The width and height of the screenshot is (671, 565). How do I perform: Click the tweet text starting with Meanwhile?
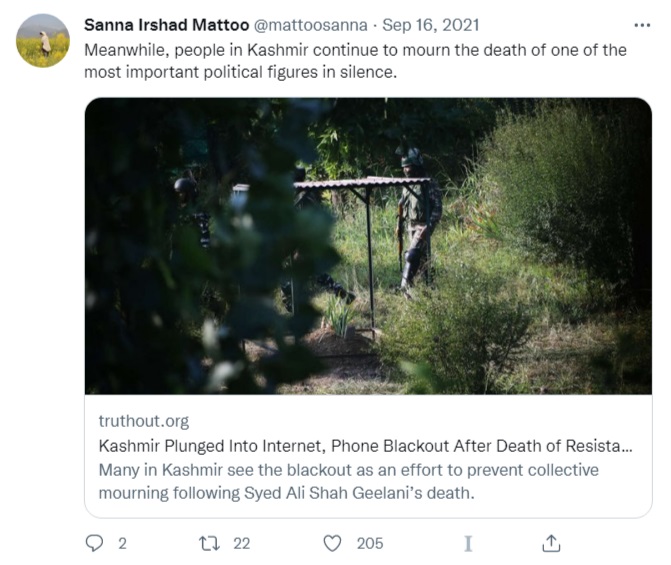point(355,59)
